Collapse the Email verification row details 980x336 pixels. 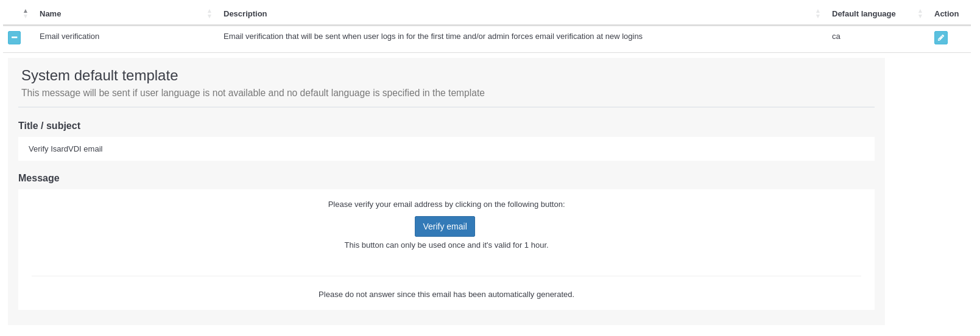(x=14, y=38)
